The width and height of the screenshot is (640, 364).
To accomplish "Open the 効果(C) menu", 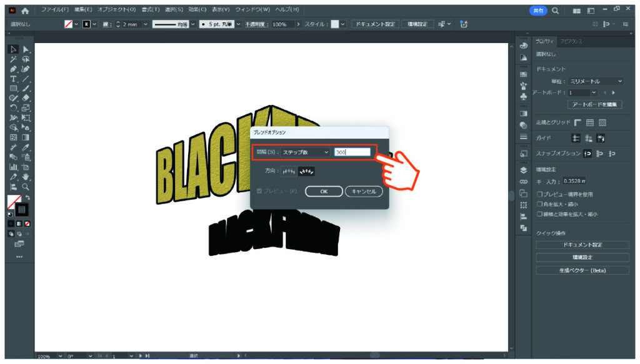I will click(x=197, y=9).
